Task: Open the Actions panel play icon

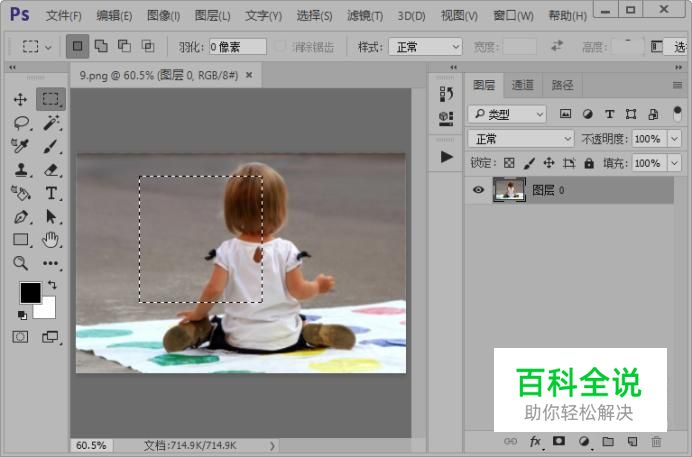Action: (447, 157)
